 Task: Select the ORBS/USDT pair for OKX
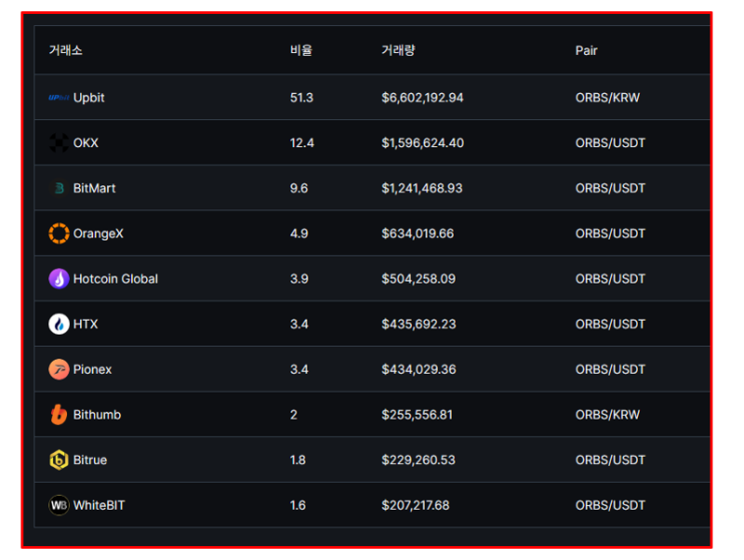(610, 143)
